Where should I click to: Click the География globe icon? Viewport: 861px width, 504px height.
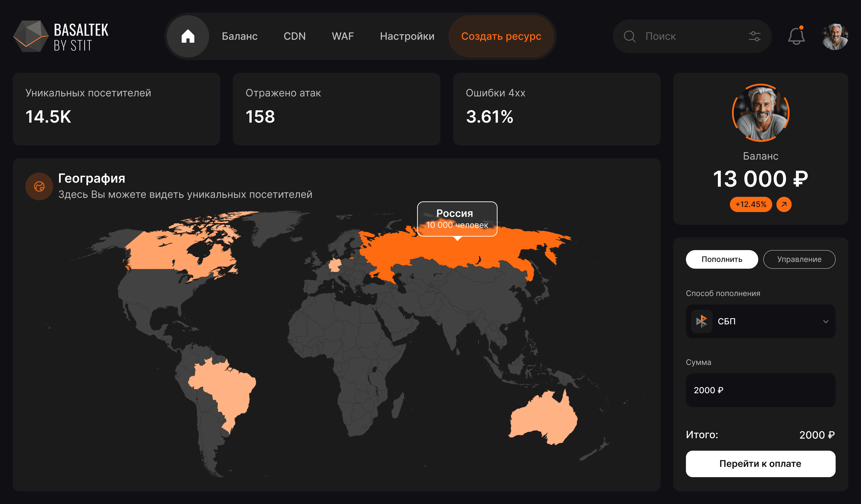click(39, 186)
